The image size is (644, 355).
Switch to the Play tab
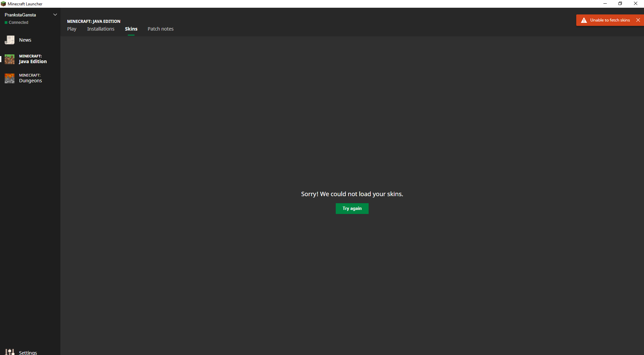(x=72, y=29)
